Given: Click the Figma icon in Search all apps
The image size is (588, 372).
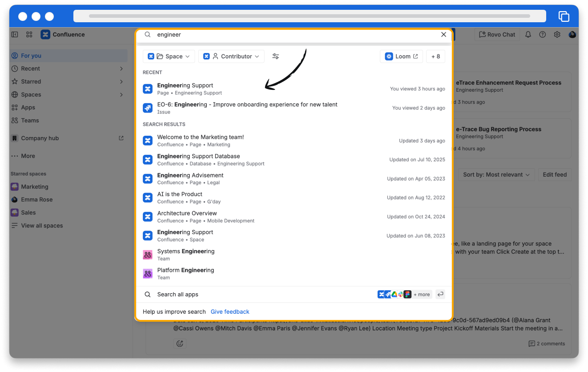Looking at the screenshot, I should (x=407, y=294).
